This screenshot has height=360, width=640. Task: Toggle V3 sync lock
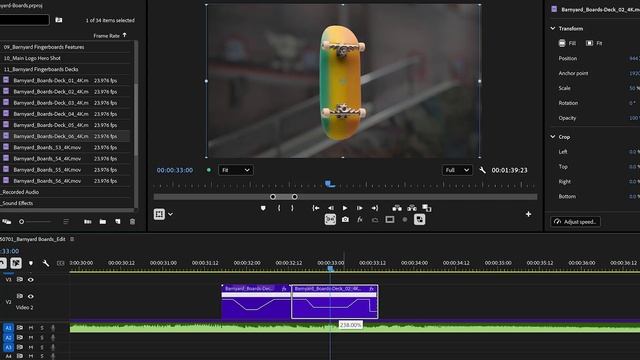point(20,280)
